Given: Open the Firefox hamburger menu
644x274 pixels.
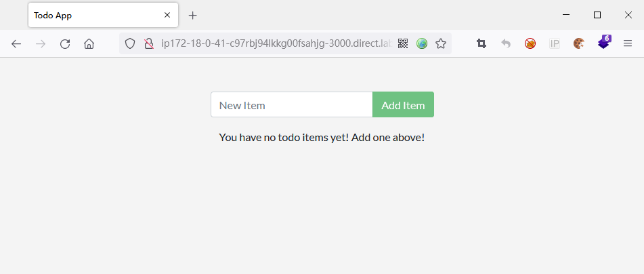Looking at the screenshot, I should coord(628,44).
